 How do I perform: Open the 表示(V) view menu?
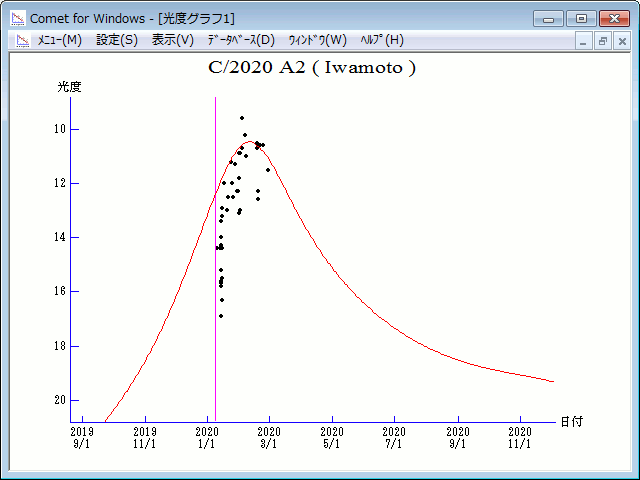coord(173,40)
